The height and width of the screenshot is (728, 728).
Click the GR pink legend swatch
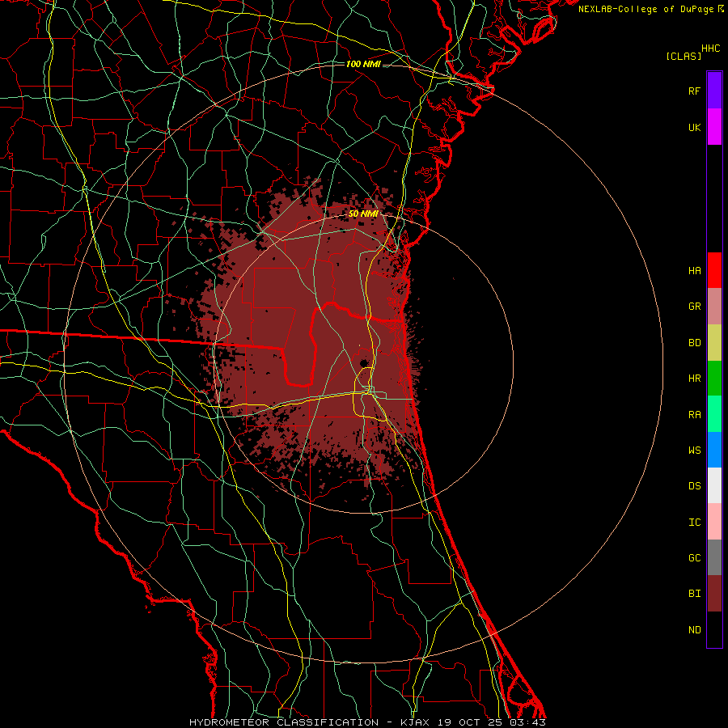[x=714, y=307]
